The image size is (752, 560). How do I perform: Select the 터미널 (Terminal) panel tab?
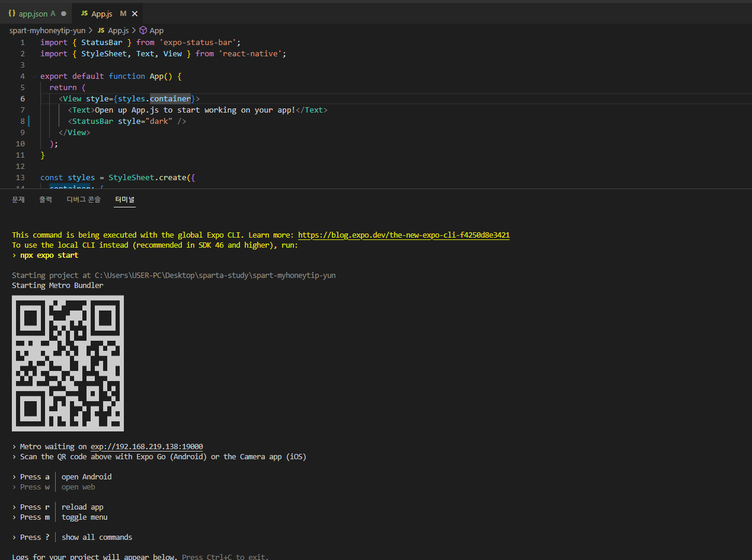point(125,200)
